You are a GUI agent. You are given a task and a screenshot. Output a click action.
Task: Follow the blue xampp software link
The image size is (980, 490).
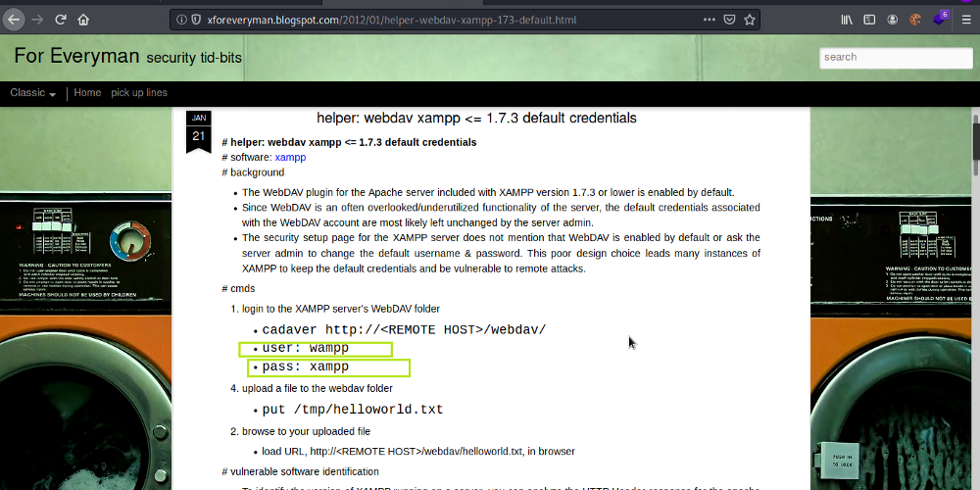(290, 157)
